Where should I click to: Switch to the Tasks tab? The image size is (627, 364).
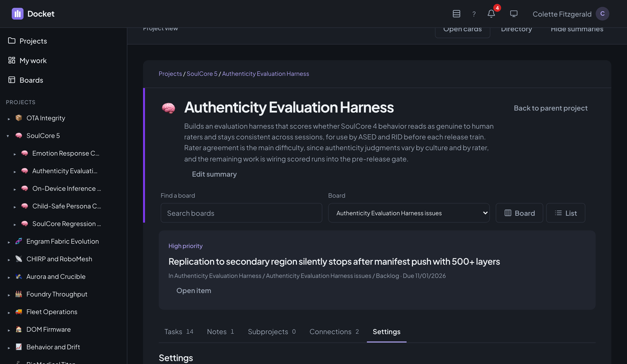point(179,331)
